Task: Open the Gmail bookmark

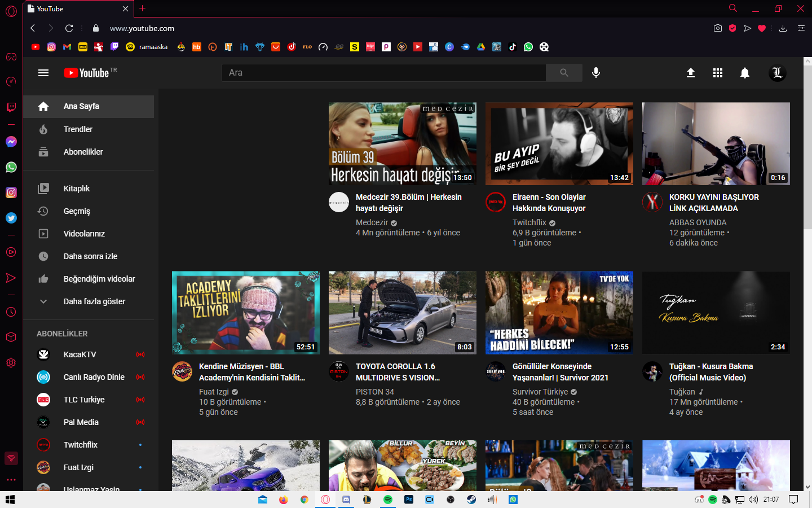Action: coord(67,47)
